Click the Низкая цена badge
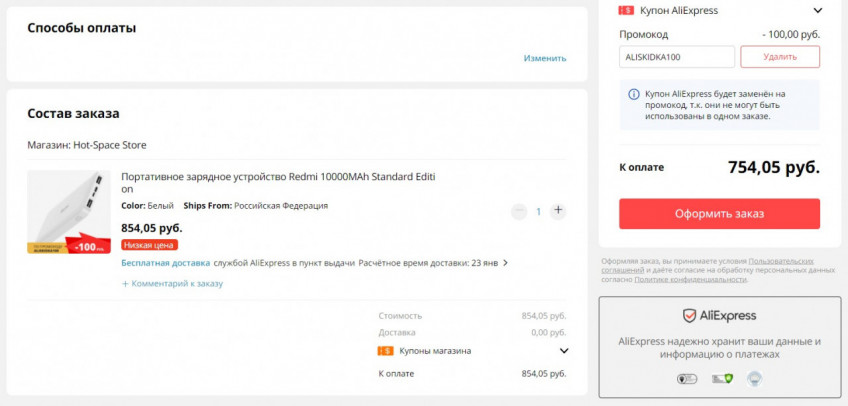 (149, 245)
